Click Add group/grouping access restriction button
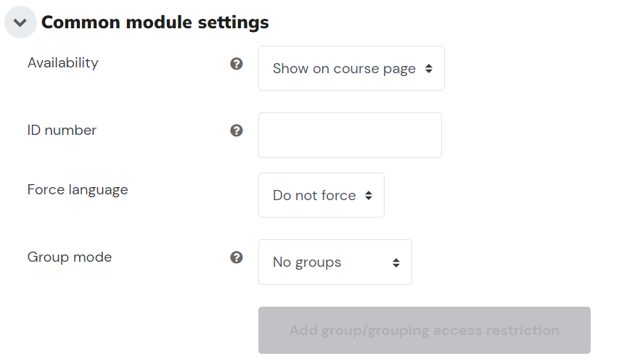 [x=425, y=331]
